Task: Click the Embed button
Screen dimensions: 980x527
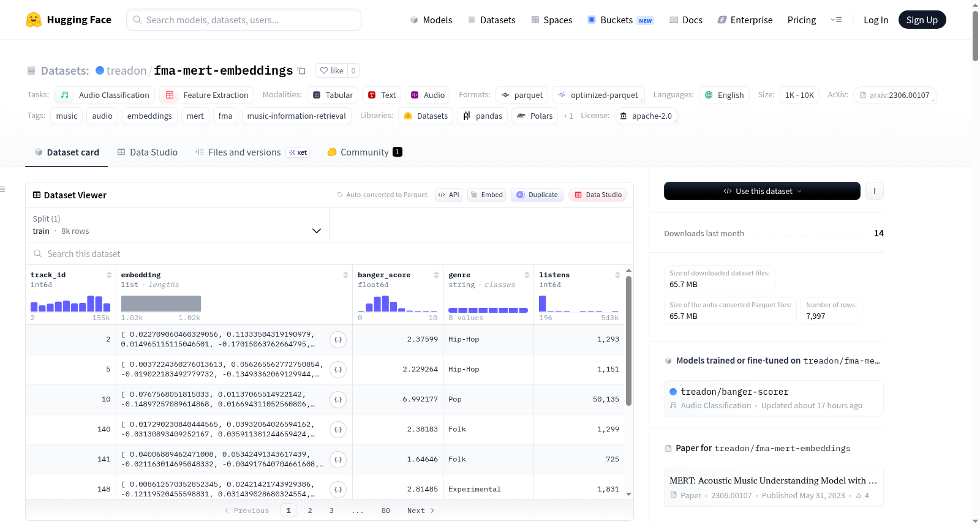Action: (x=486, y=195)
